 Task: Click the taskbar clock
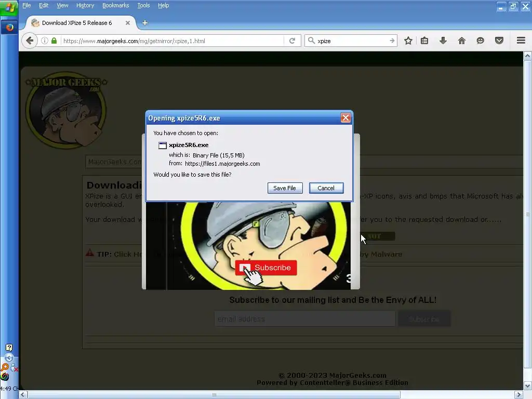9,389
